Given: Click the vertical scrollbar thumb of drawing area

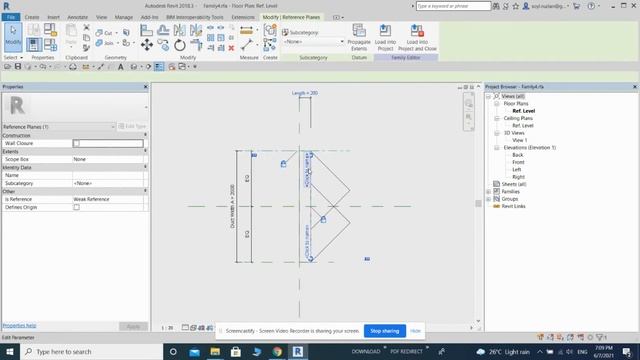Looking at the screenshot, I should point(478,203).
